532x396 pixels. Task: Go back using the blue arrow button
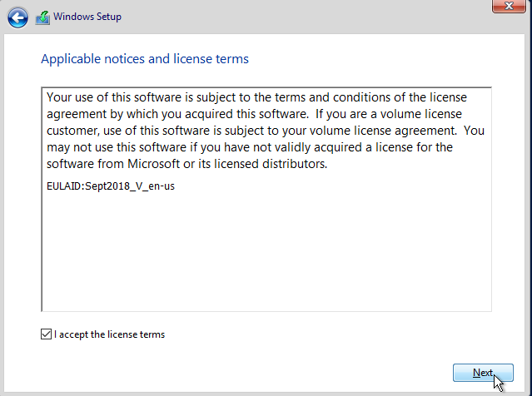(17, 17)
